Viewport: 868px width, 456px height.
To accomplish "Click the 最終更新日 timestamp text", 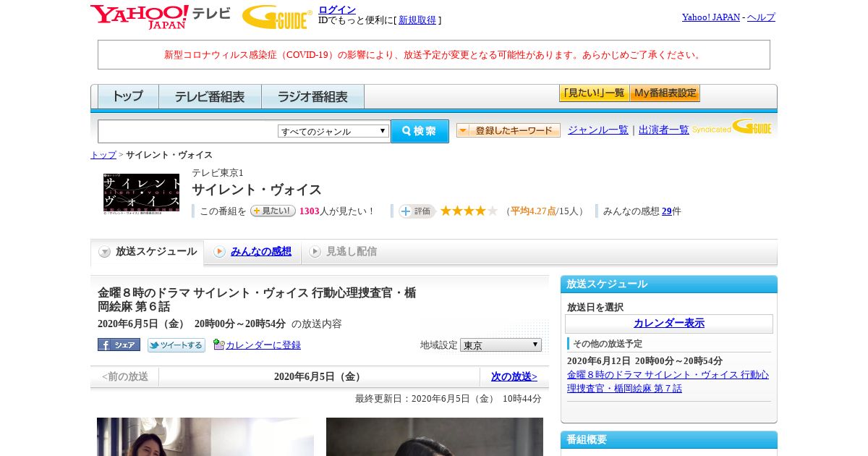I will (x=448, y=399).
